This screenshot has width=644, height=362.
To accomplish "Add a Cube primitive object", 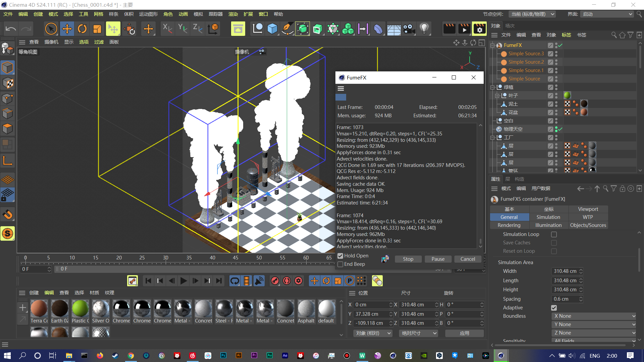I will (x=272, y=29).
